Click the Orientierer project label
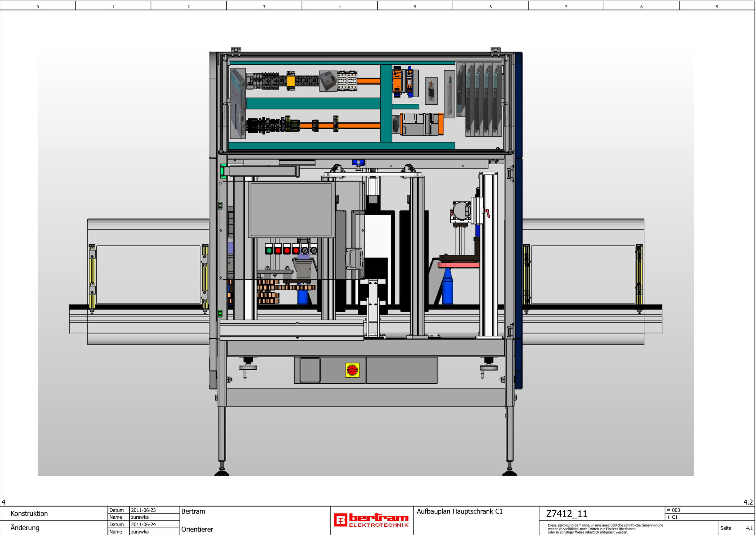This screenshot has width=756, height=535. pyautogui.click(x=197, y=529)
